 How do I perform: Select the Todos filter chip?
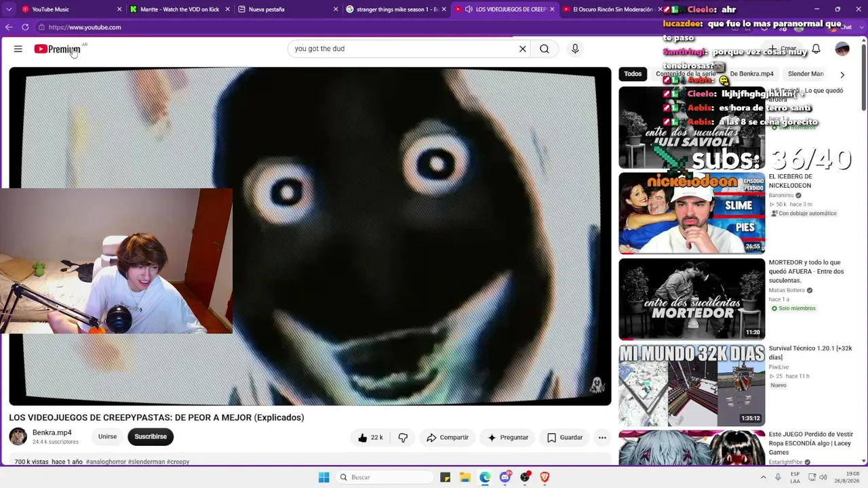633,74
